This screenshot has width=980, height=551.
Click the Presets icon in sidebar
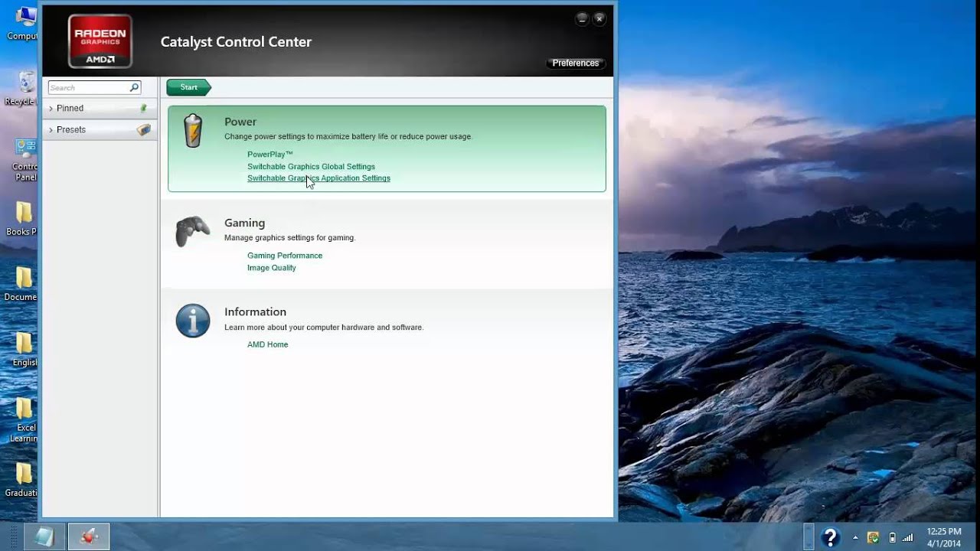144,129
